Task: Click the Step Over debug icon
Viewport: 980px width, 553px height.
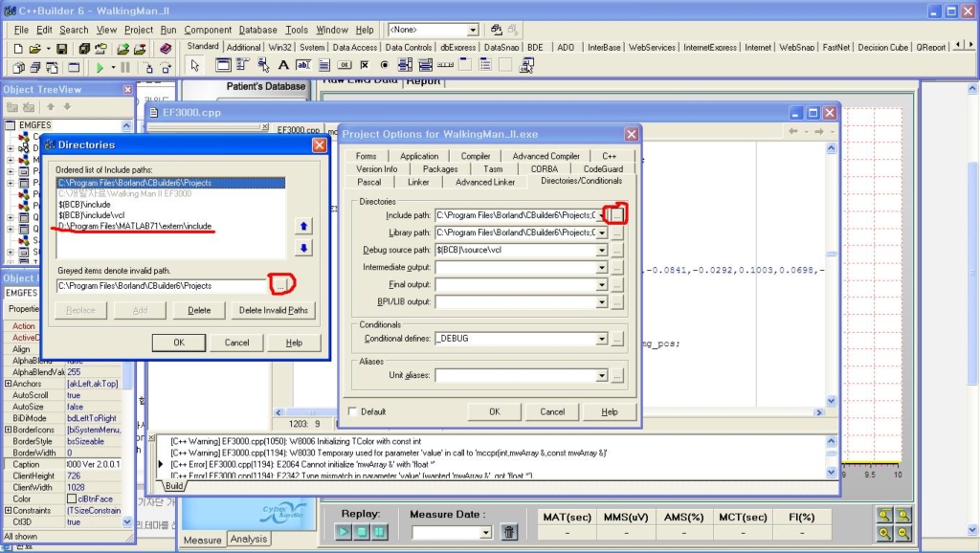Action: coord(166,68)
